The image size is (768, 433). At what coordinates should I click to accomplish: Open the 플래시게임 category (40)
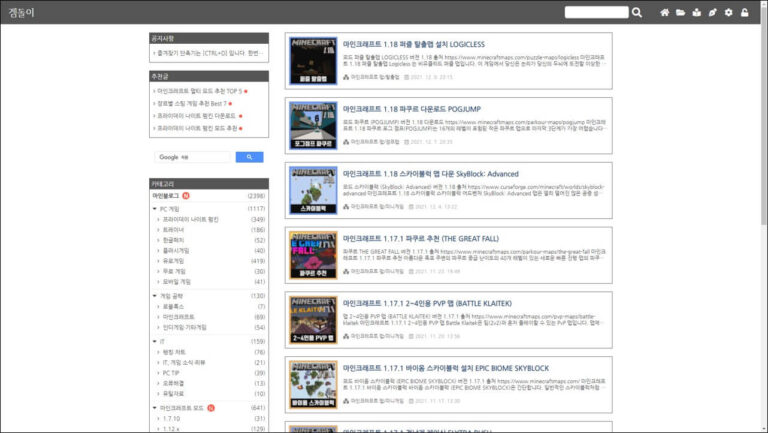(x=176, y=250)
